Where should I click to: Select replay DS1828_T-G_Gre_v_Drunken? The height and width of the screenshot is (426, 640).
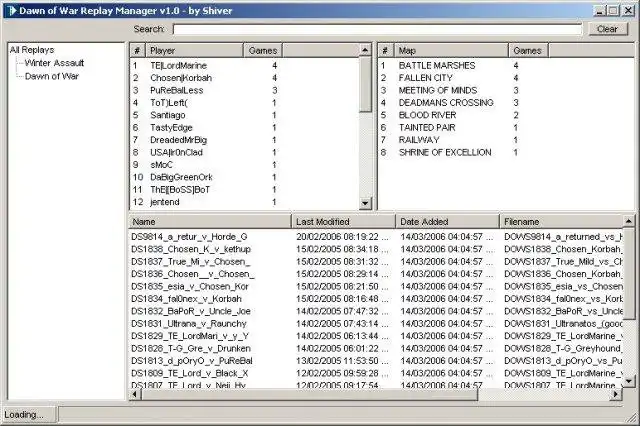(x=191, y=348)
